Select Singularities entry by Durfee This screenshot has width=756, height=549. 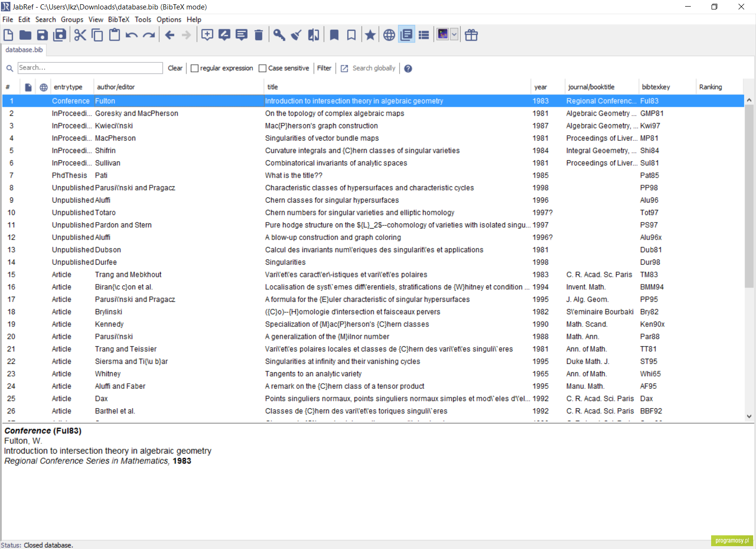tap(373, 262)
